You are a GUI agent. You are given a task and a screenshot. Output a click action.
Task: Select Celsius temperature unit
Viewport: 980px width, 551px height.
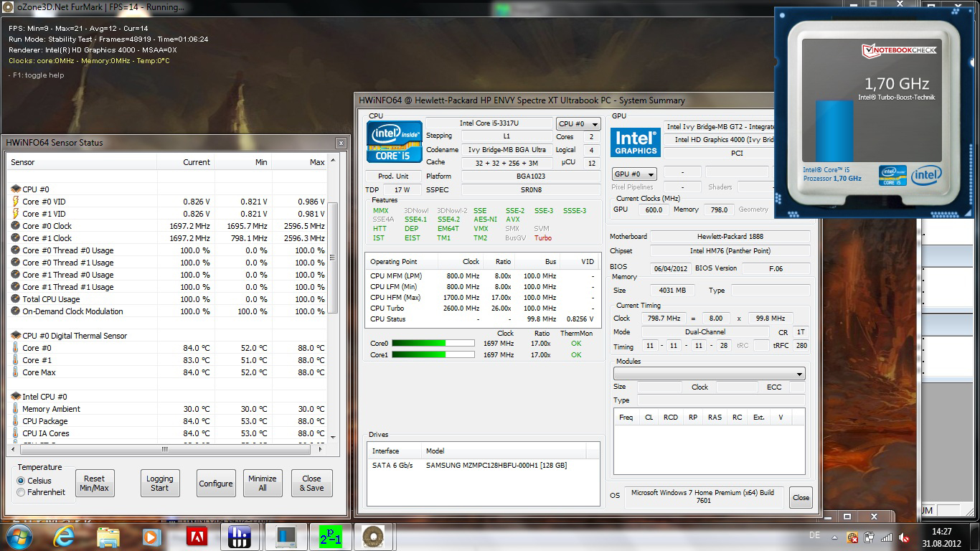pos(22,481)
